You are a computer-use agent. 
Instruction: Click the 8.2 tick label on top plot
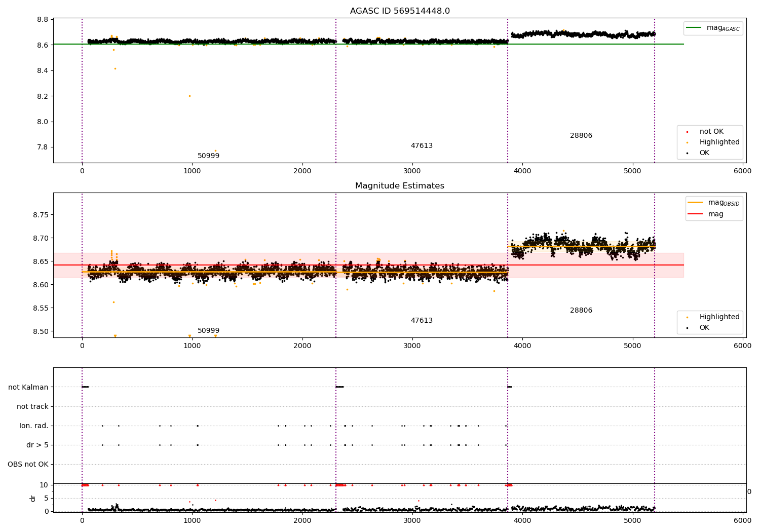(43, 96)
